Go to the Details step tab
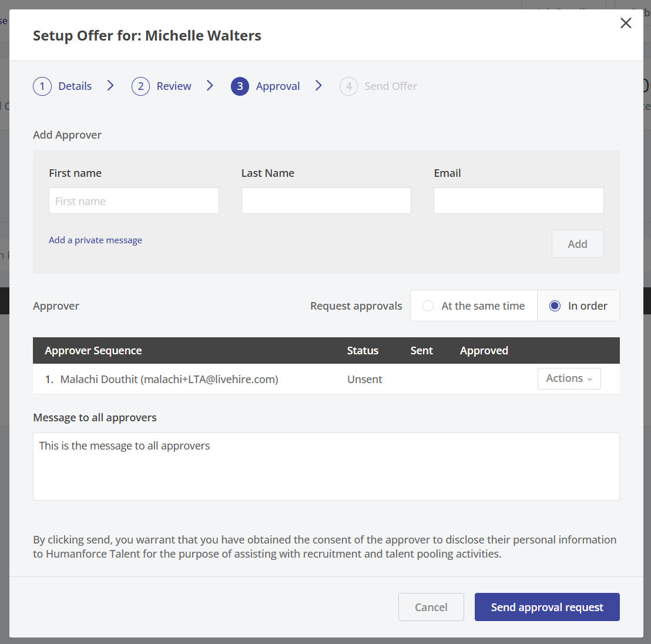Image resolution: width=651 pixels, height=644 pixels. pos(75,86)
